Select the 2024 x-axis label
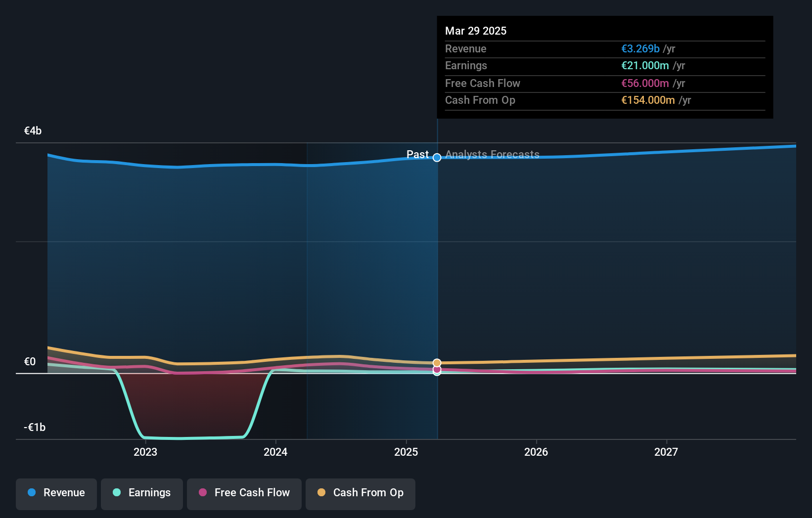This screenshot has width=812, height=518. coord(275,452)
